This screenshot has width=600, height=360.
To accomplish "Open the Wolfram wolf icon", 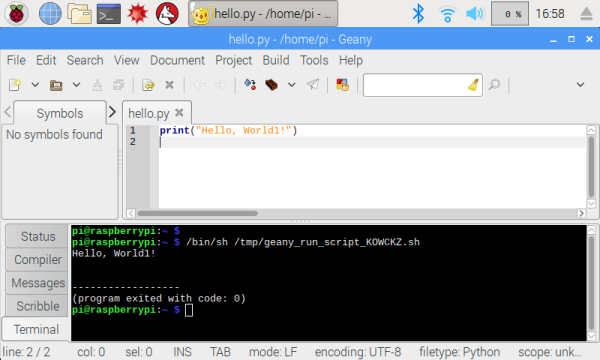I will pos(167,13).
